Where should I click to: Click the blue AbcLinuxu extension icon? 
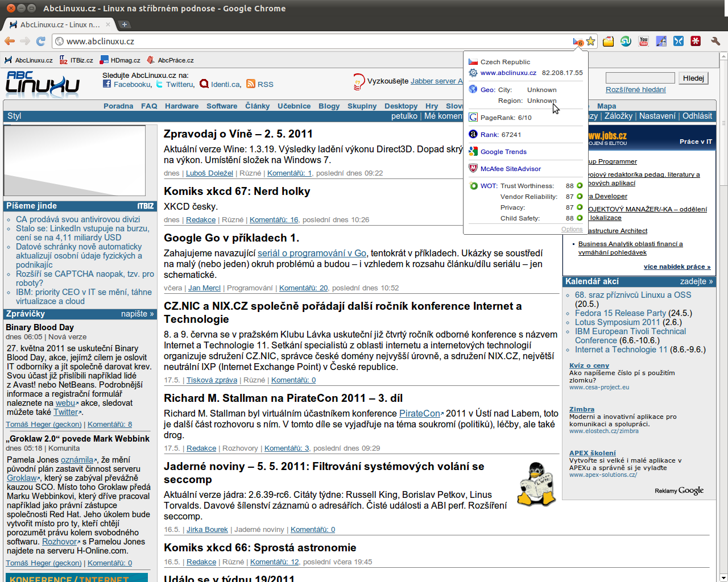coord(678,41)
